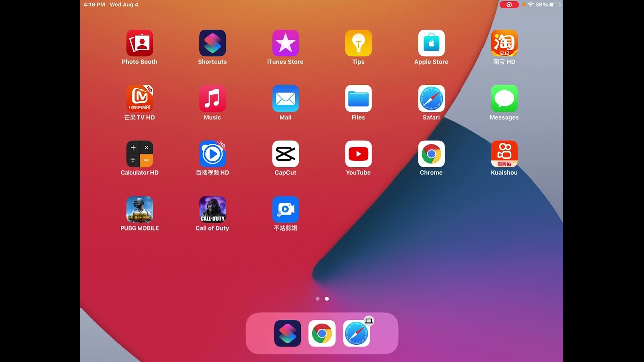Viewport: 644px width, 362px height.
Task: Launch the 淘宝 HD app
Action: (504, 43)
